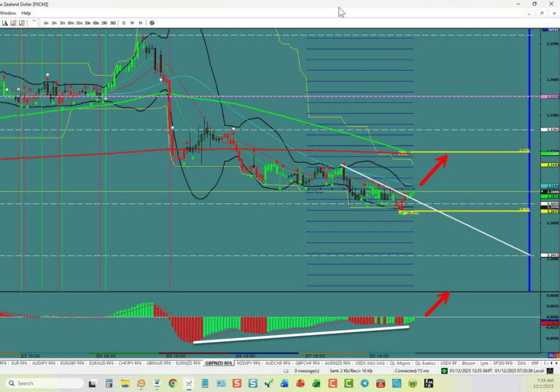The height and width of the screenshot is (392, 560).
Task: Open the QL-Majors tab
Action: click(400, 363)
